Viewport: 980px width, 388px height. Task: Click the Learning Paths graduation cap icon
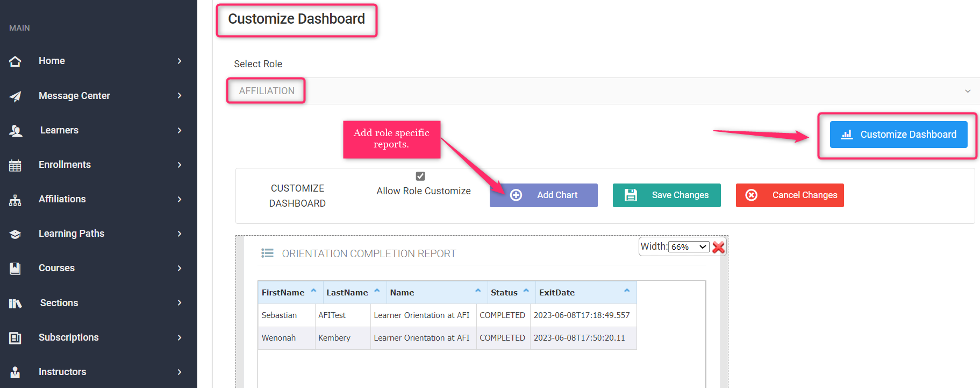(15, 234)
